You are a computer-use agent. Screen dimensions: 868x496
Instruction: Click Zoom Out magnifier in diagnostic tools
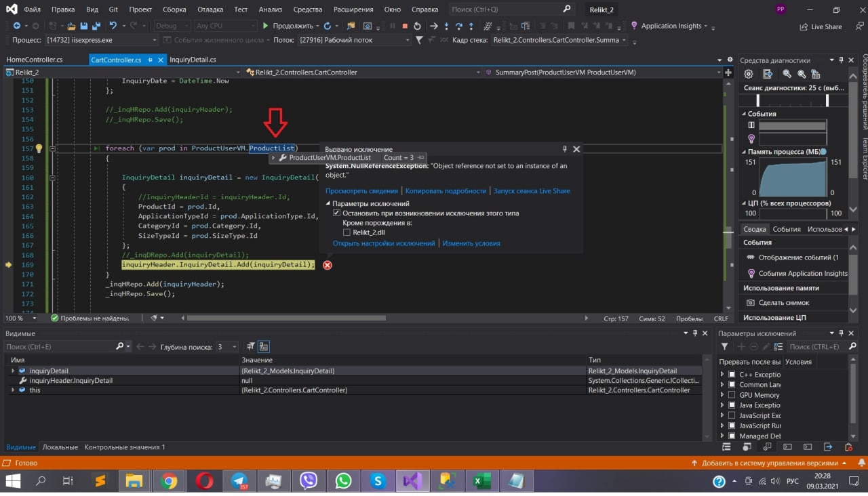(802, 74)
